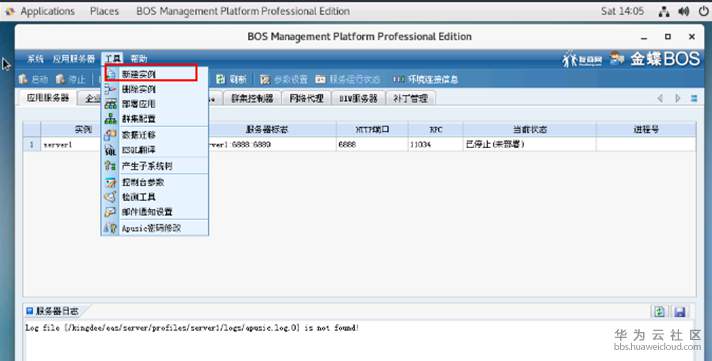Select the server1 instance cell
712x361 pixels.
71,145
